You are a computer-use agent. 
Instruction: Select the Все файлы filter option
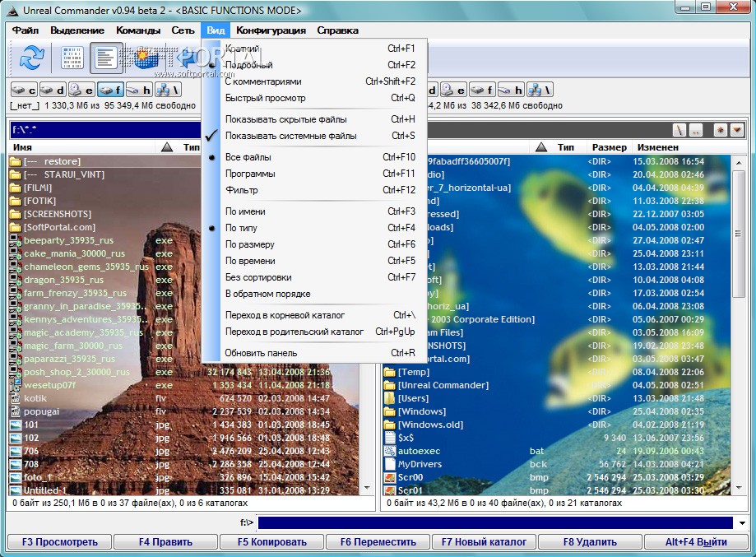click(314, 156)
